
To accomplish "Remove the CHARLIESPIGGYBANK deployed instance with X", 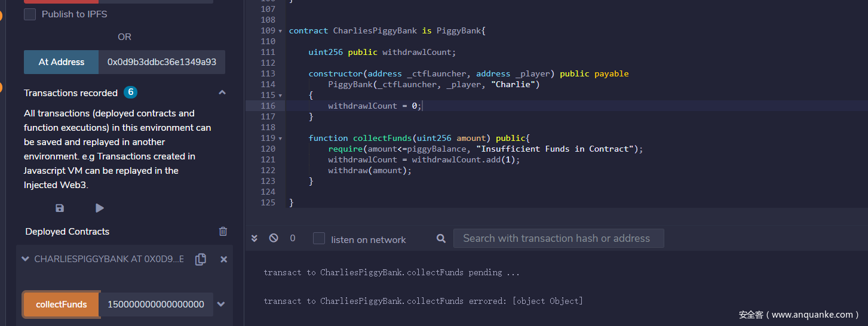I will (x=223, y=259).
